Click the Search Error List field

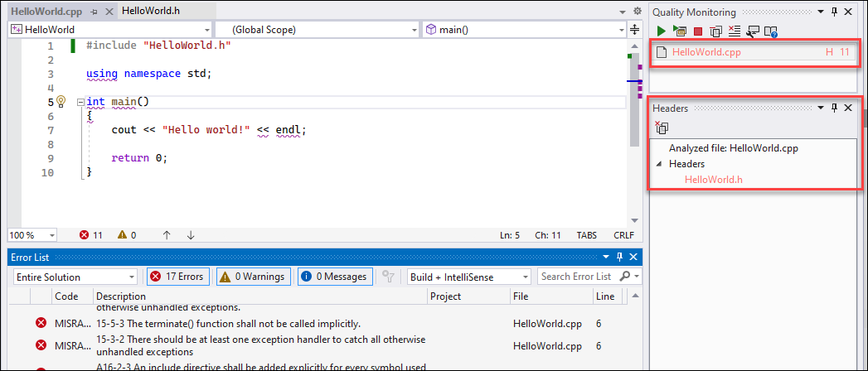coord(576,277)
